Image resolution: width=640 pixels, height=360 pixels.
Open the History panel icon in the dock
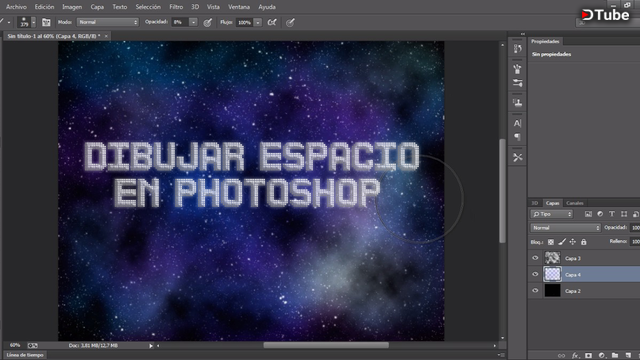(518, 49)
